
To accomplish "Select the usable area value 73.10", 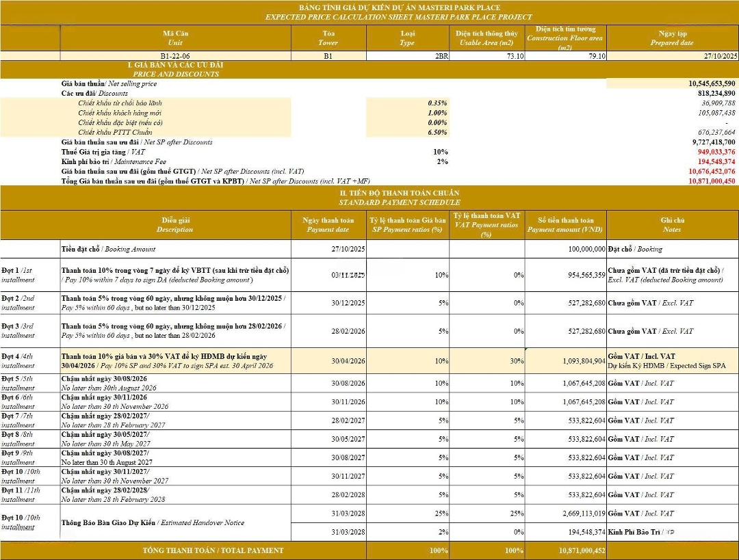I will pos(515,56).
